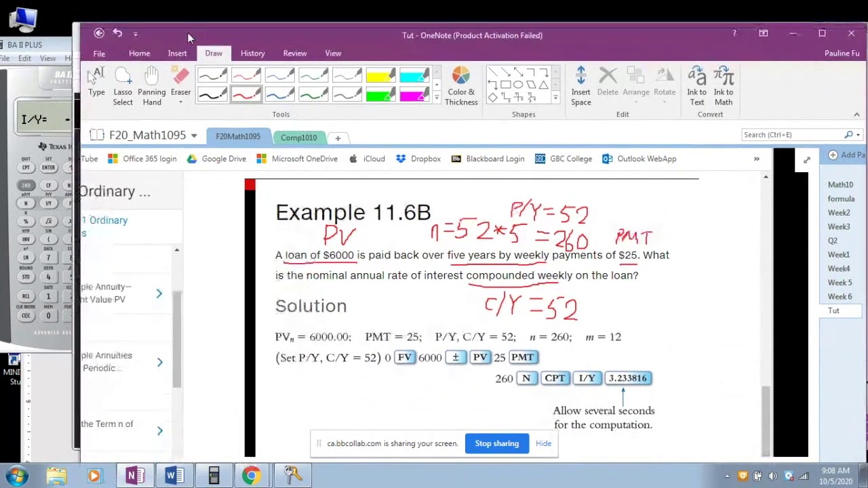Open the File menu
Viewport: 868px width, 488px height.
[99, 54]
